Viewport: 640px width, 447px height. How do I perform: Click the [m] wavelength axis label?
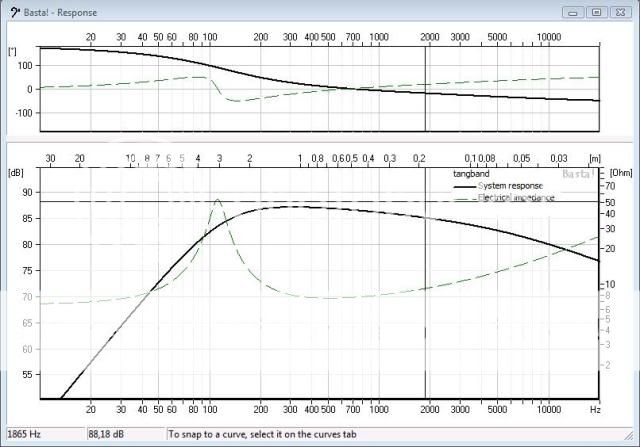(x=595, y=158)
